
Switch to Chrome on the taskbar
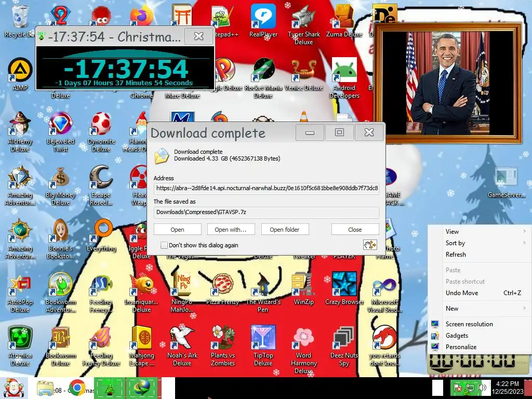point(77,388)
